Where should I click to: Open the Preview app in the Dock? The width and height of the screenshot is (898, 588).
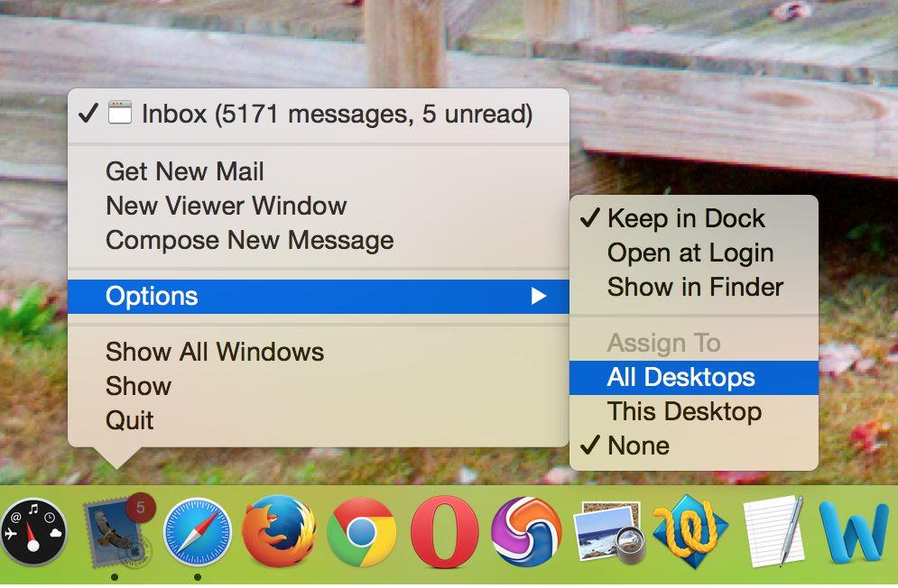pos(609,532)
